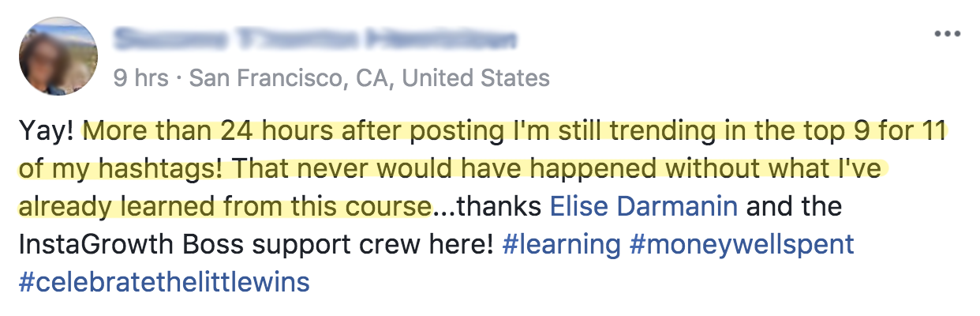This screenshot has height=316, width=980.
Task: Click the #celebratethelittlewins hashtag
Action: point(164,282)
